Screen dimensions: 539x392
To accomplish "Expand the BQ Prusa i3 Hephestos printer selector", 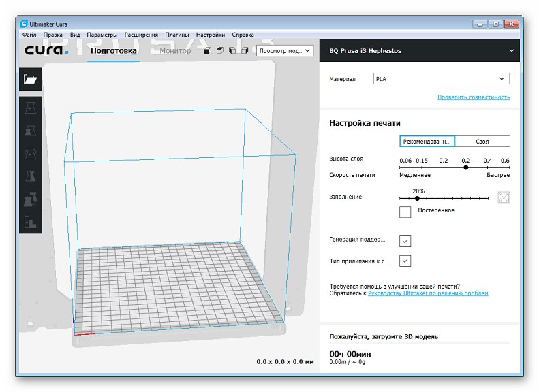I will 419,50.
